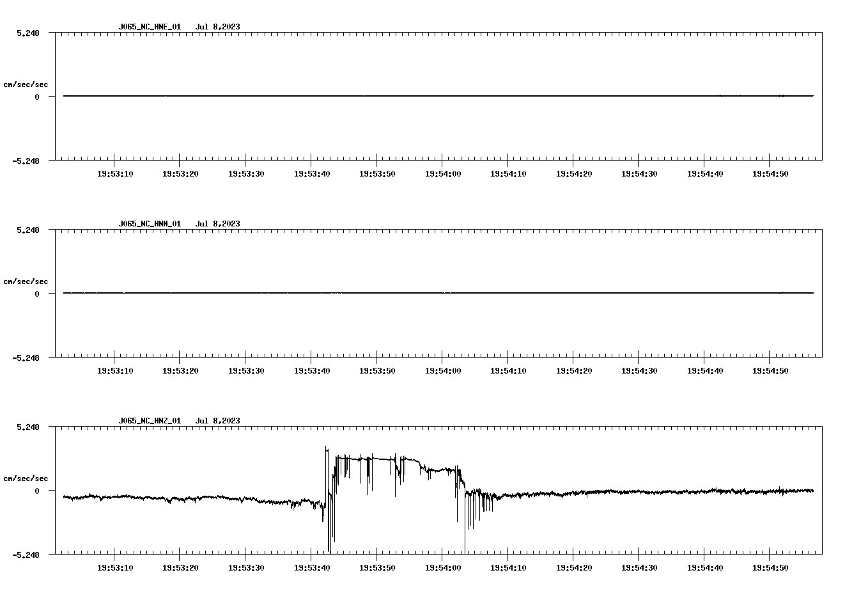Select the -5.248 lower amplitude label on HNZ plot

26,555
